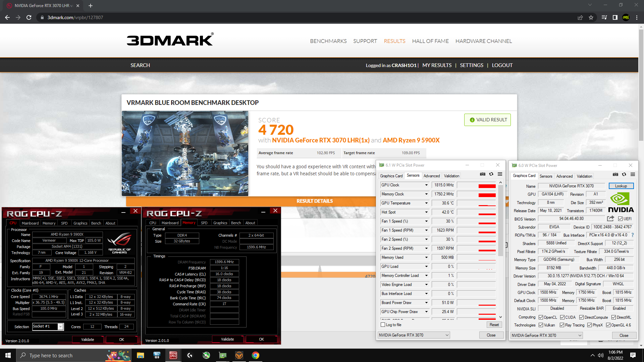Open Windows notification center
The width and height of the screenshot is (644, 362).
pyautogui.click(x=633, y=355)
